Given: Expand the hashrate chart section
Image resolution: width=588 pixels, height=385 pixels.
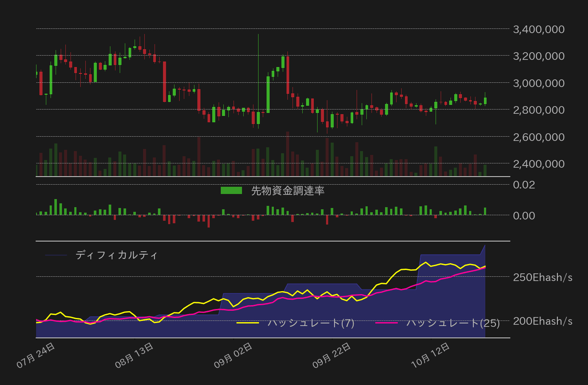Looking at the screenshot, I should pyautogui.click(x=272, y=293).
